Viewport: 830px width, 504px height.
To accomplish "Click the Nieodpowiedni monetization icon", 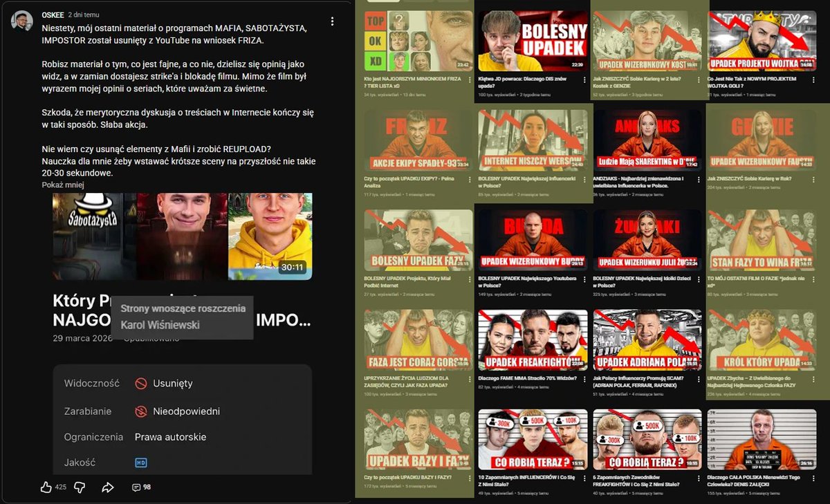I will coord(141,411).
